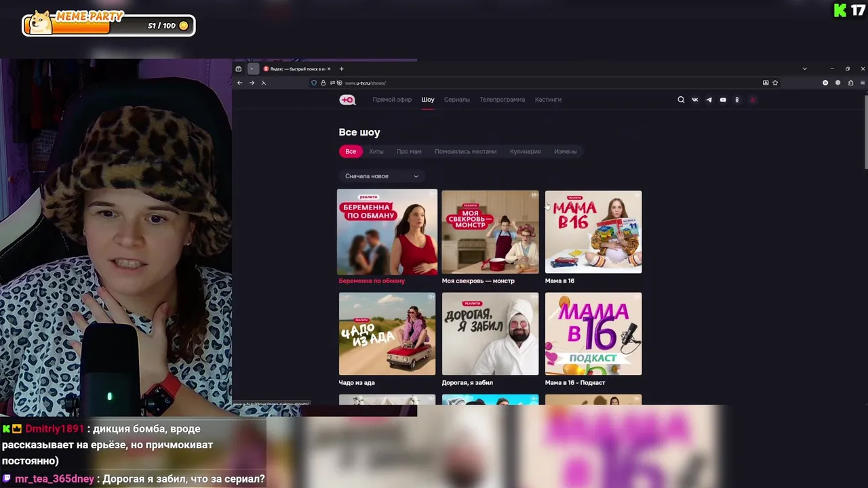868x488 pixels.
Task: Click the Meme Party doge icon
Action: tap(41, 22)
